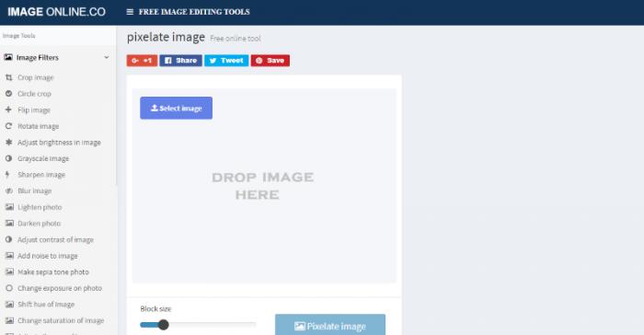The image size is (644, 335).
Task: Click the Flip image plus icon
Action: pyautogui.click(x=8, y=110)
